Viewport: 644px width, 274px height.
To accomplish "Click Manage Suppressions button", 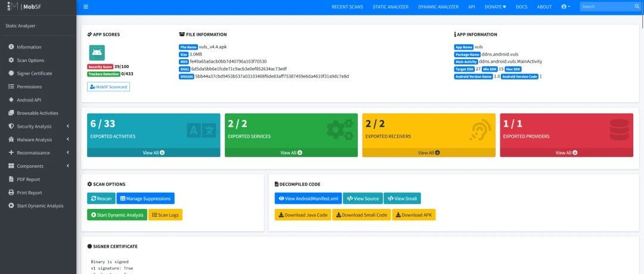I will [x=145, y=199].
